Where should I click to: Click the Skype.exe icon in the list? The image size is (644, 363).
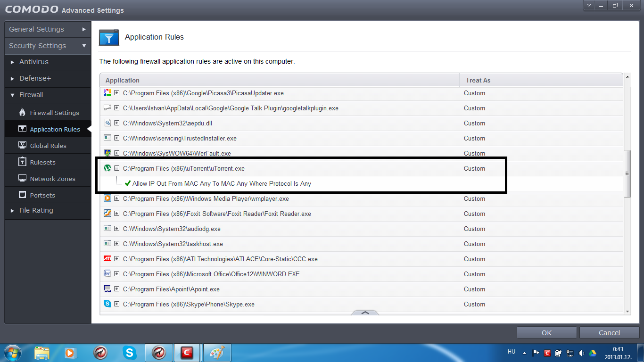point(107,304)
